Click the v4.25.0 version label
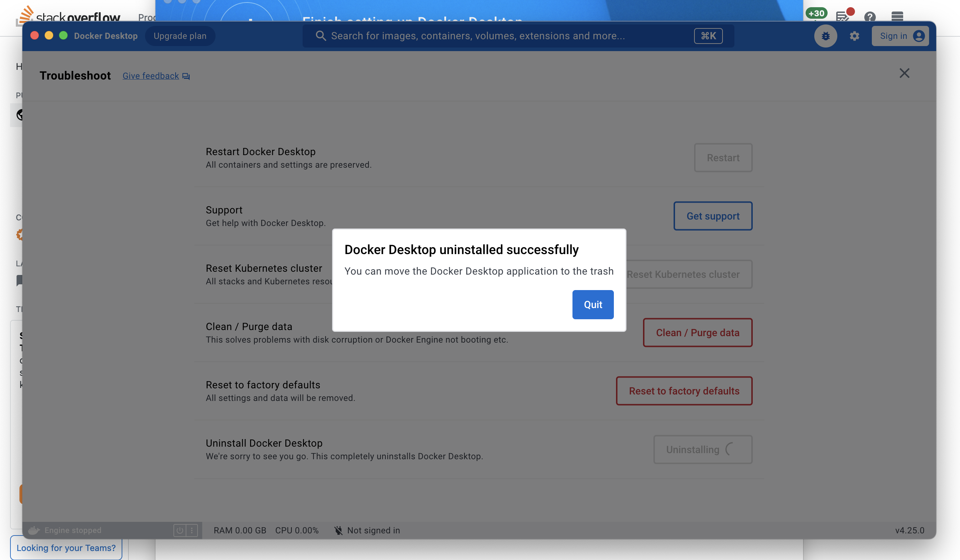 (x=909, y=530)
